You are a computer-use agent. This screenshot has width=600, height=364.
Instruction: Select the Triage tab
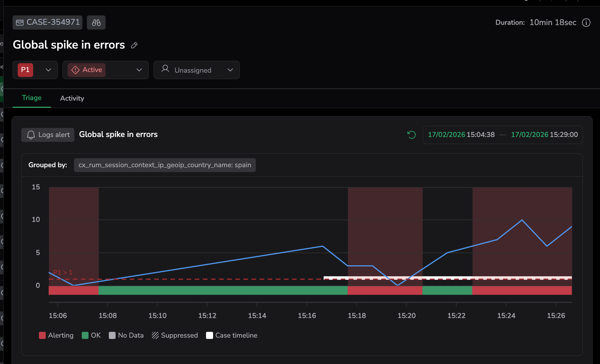(32, 98)
